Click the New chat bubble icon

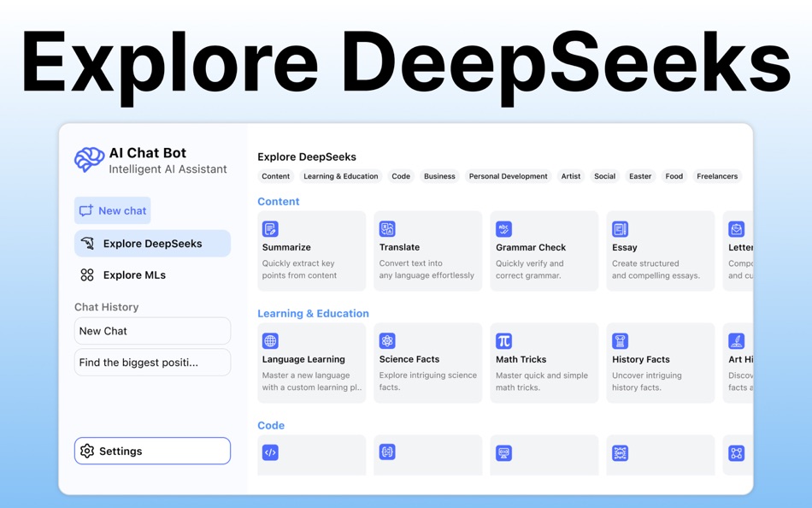point(86,210)
